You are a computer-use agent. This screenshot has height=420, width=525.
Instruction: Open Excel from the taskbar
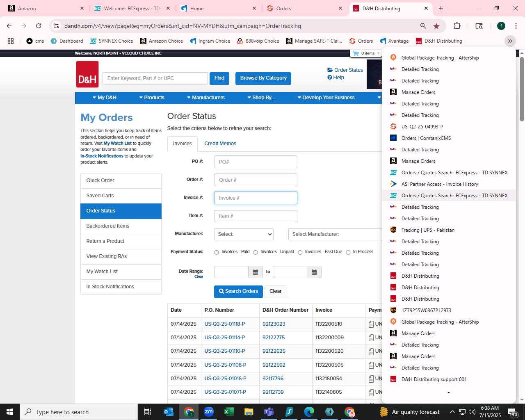229,412
